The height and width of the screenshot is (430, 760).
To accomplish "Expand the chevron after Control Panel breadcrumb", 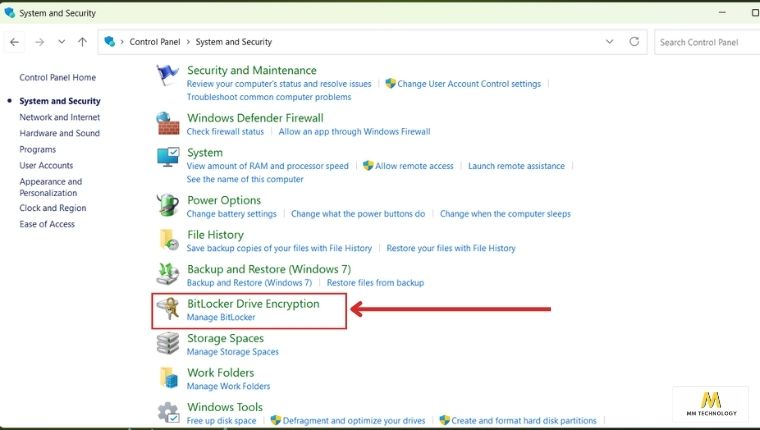I will coord(188,42).
